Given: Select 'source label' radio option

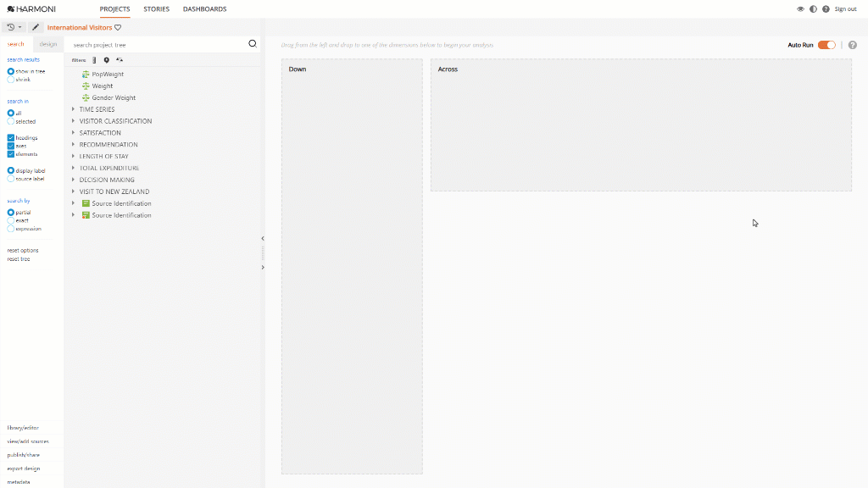Looking at the screenshot, I should click(10, 179).
